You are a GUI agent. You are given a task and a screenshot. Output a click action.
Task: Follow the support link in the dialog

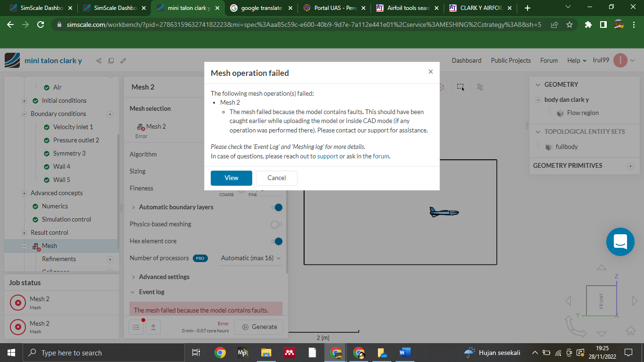pyautogui.click(x=328, y=156)
